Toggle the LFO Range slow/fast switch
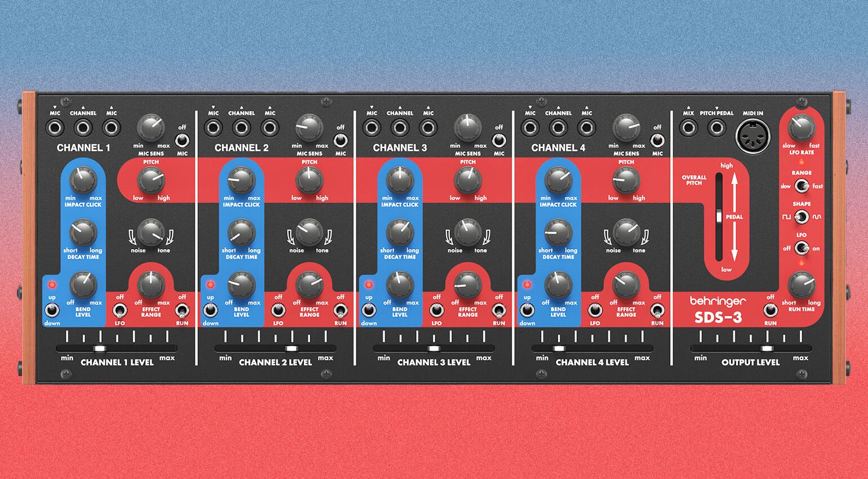The width and height of the screenshot is (868, 479). point(801,186)
